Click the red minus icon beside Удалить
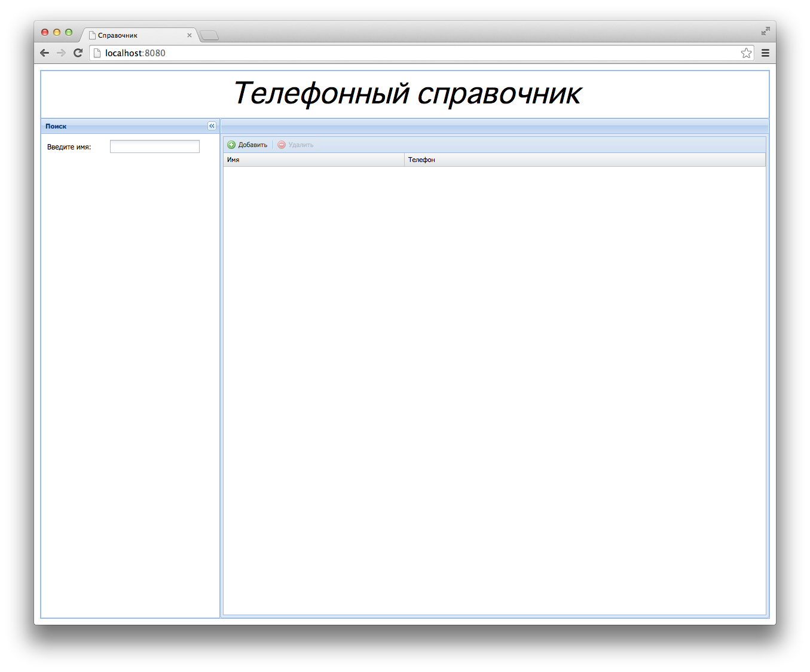810x672 pixels. pyautogui.click(x=281, y=145)
